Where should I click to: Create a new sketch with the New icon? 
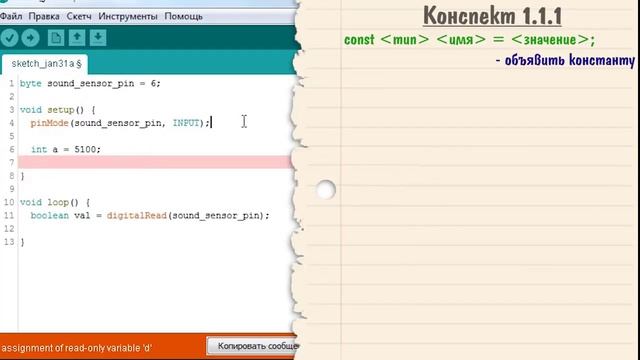coord(56,38)
